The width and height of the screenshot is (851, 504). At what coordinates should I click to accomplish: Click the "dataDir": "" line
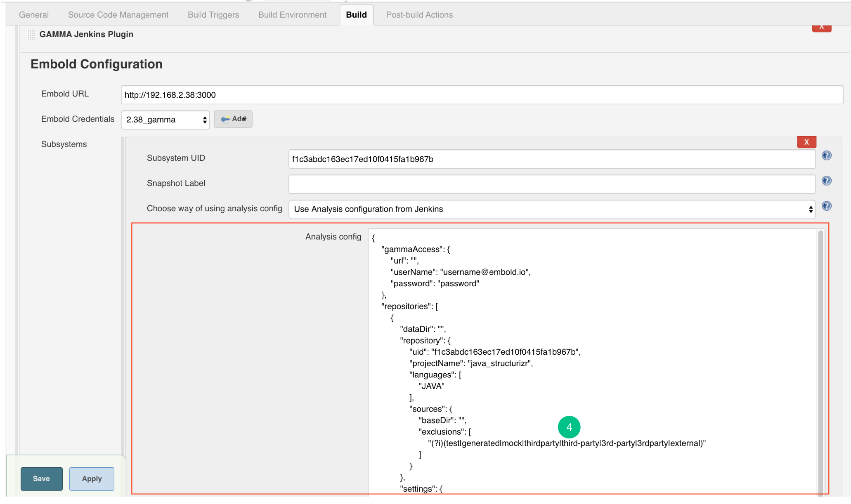coord(423,329)
